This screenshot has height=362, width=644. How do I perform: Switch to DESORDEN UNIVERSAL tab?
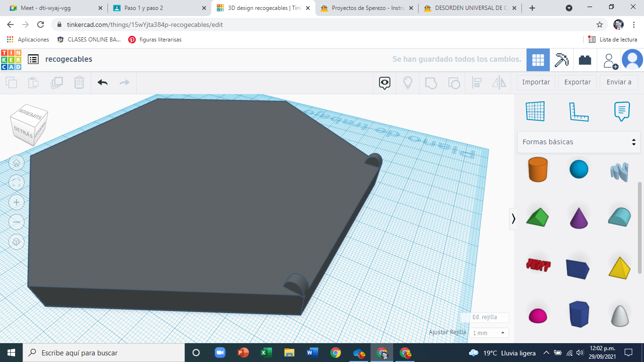click(x=471, y=8)
